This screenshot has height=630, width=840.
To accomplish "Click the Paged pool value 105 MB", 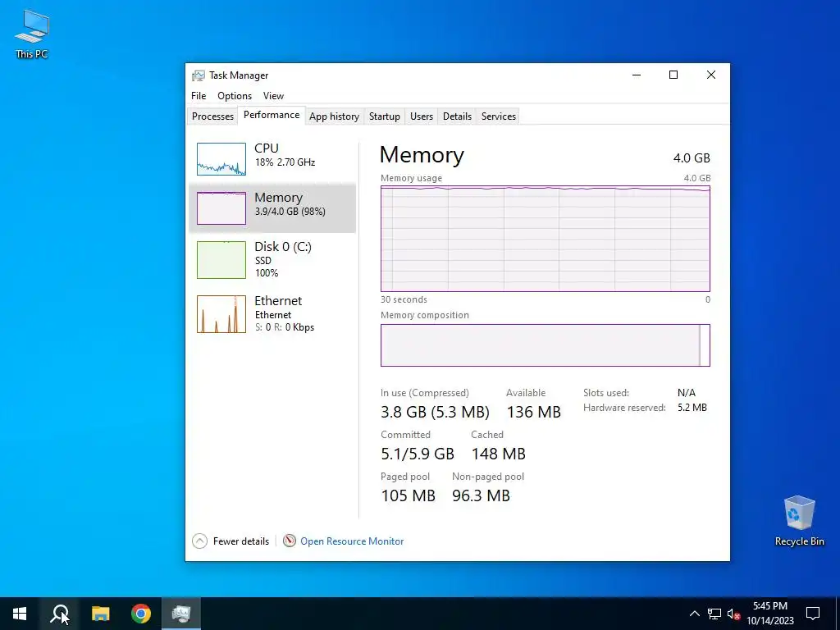I will coord(409,495).
